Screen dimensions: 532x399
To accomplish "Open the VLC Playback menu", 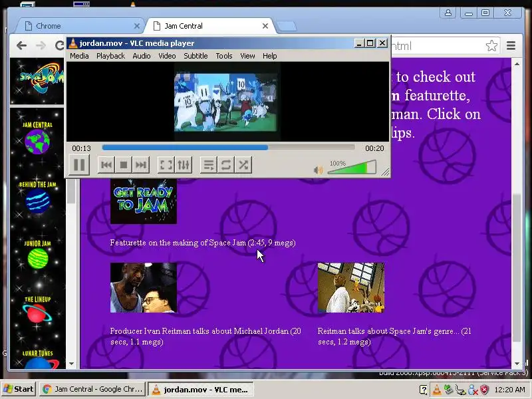I will coord(110,56).
